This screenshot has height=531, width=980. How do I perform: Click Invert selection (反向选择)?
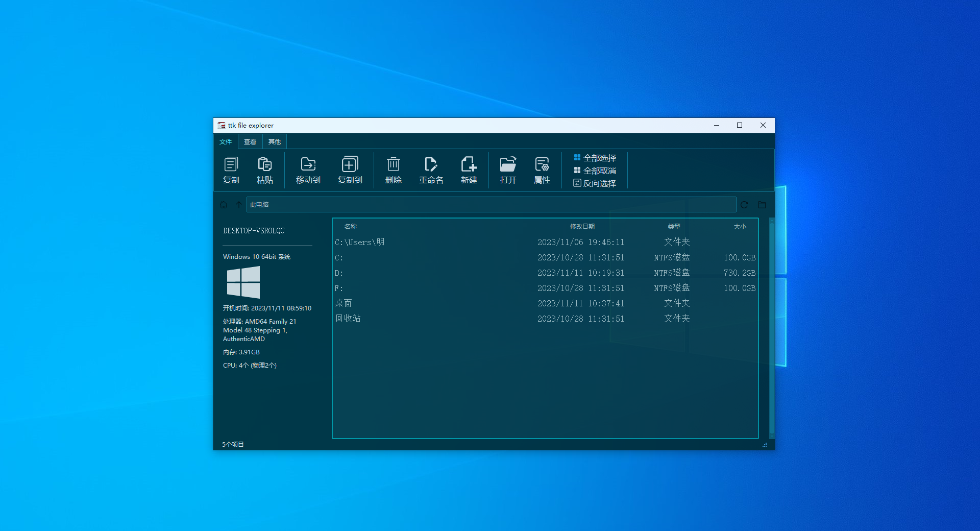[x=595, y=183]
